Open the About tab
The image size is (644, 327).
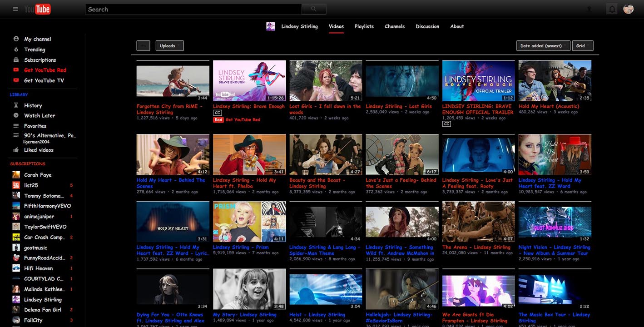coord(457,26)
